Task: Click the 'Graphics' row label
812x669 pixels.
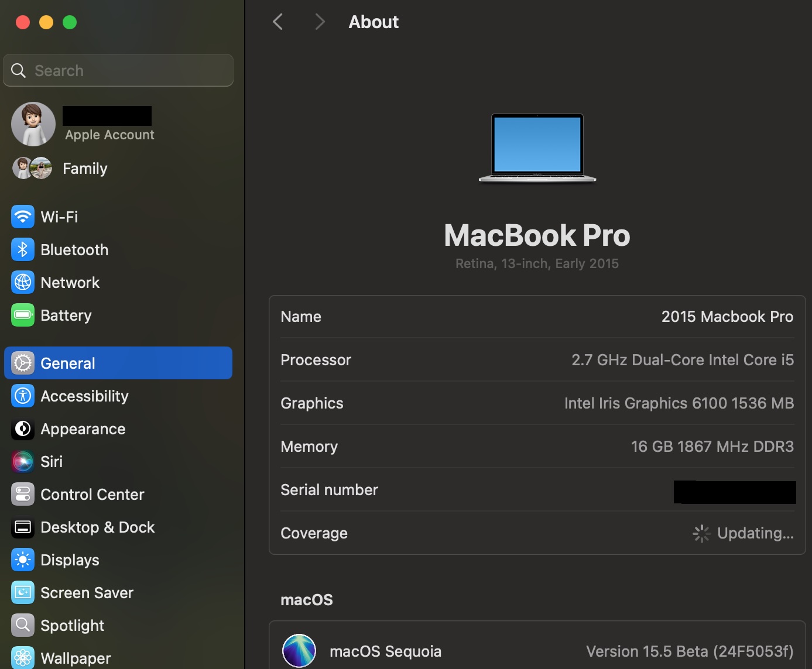Action: (312, 403)
